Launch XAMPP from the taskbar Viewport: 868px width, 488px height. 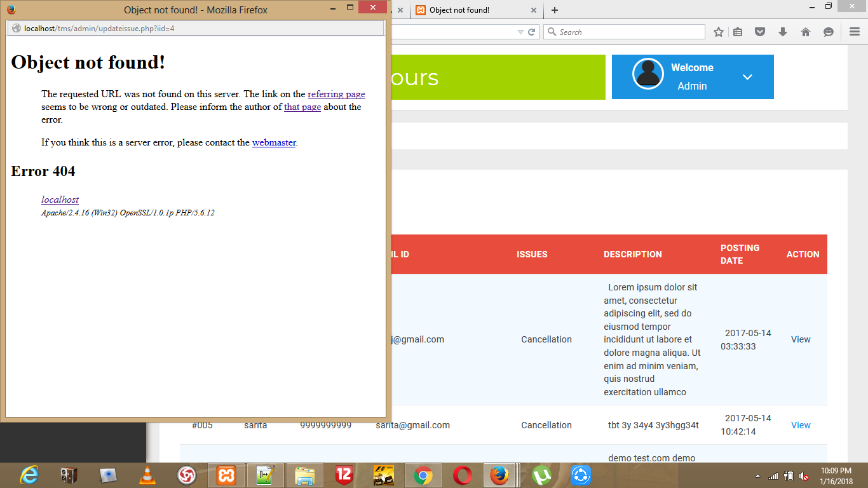click(226, 475)
